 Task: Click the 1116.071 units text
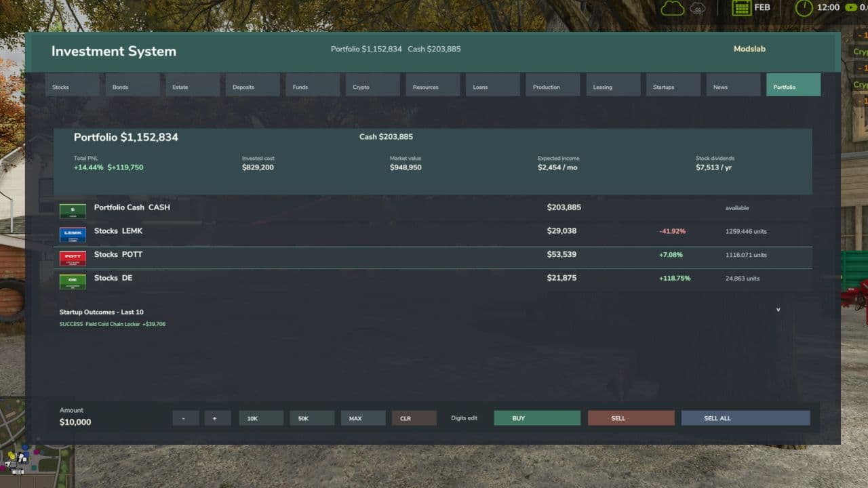(x=746, y=255)
